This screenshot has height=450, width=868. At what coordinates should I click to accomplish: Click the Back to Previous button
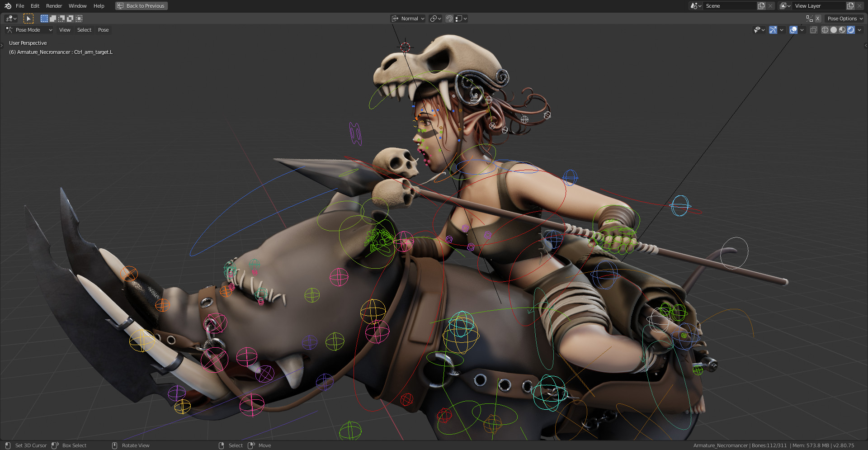point(141,6)
